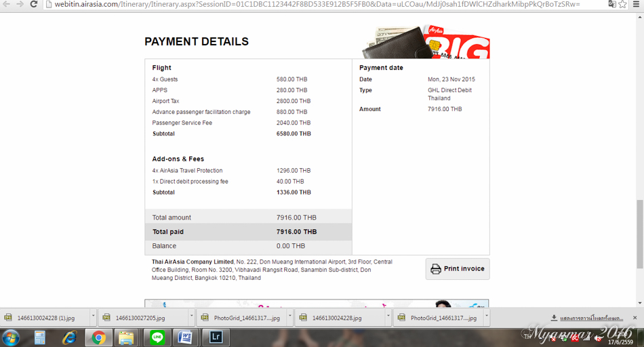Select the 4x AirAsia Travel Protection row label
Image resolution: width=644 pixels, height=347 pixels.
[187, 170]
